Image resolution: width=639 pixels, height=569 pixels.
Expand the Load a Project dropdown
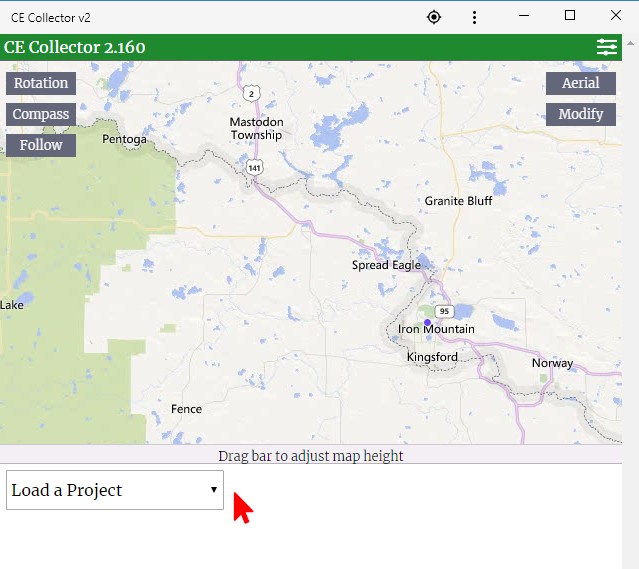115,490
